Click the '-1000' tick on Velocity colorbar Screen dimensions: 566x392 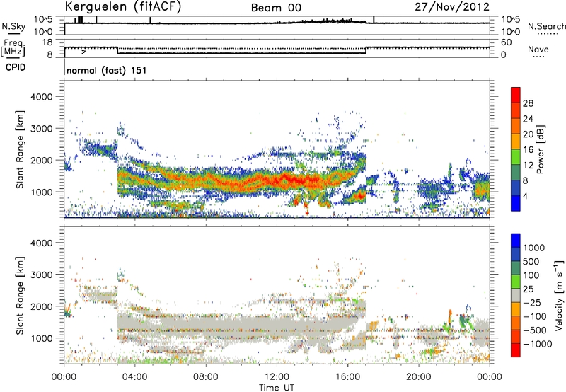[537, 344]
